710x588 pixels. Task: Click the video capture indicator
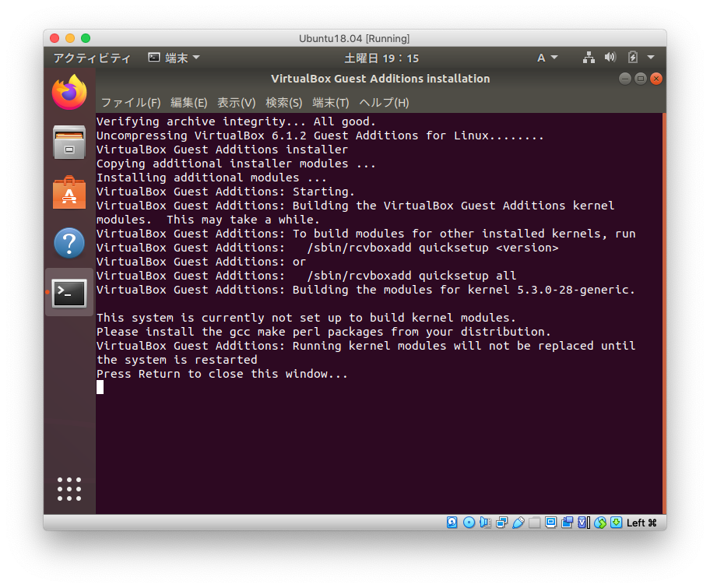567,523
